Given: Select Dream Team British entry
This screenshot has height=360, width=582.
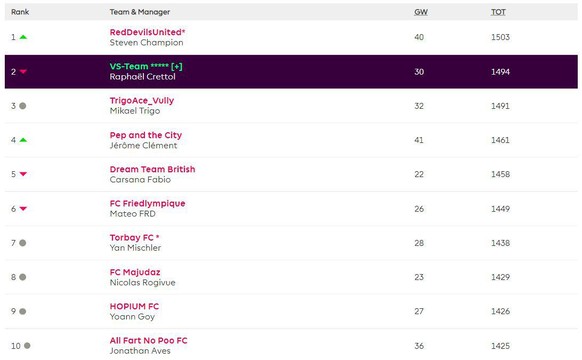Looking at the screenshot, I should (x=152, y=169).
